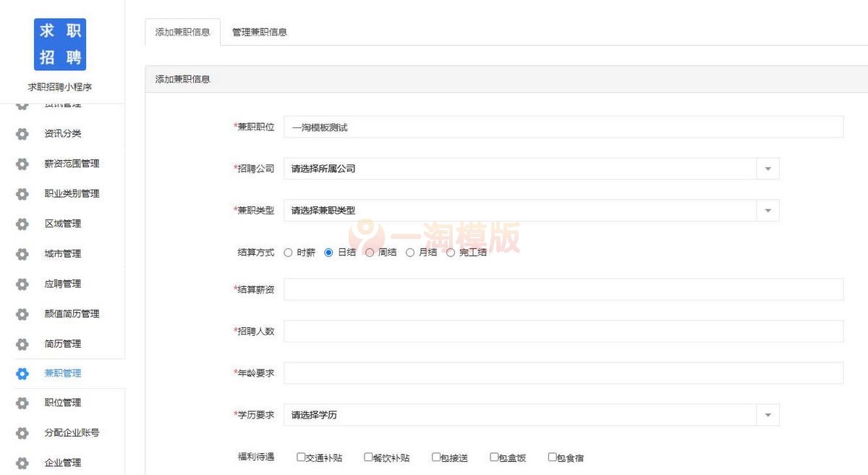Viewport: 868px width, 475px height.
Task: Click the gear icon beside 职业类别管理
Action: pos(21,193)
